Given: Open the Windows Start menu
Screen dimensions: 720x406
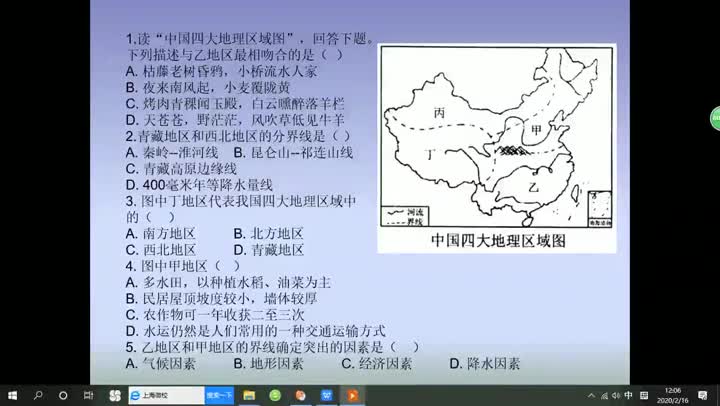Looking at the screenshot, I should click(12, 395).
